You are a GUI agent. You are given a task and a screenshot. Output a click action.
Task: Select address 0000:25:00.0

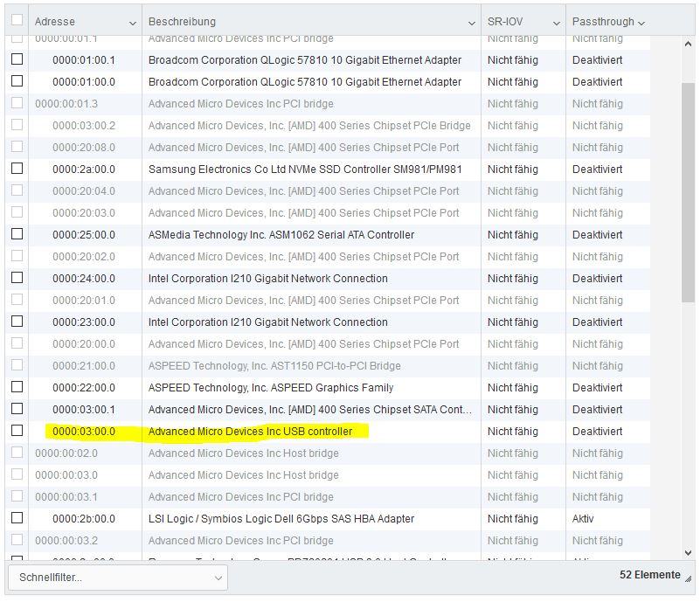[x=84, y=235]
